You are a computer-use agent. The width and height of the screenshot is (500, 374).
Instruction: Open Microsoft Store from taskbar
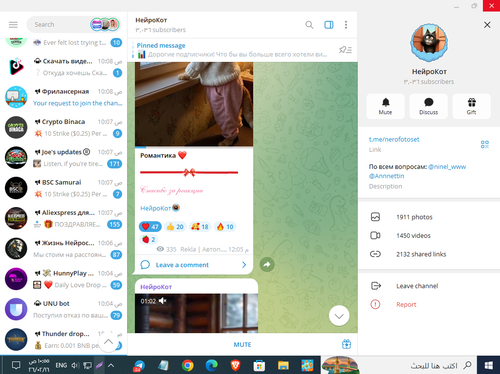pos(259,365)
